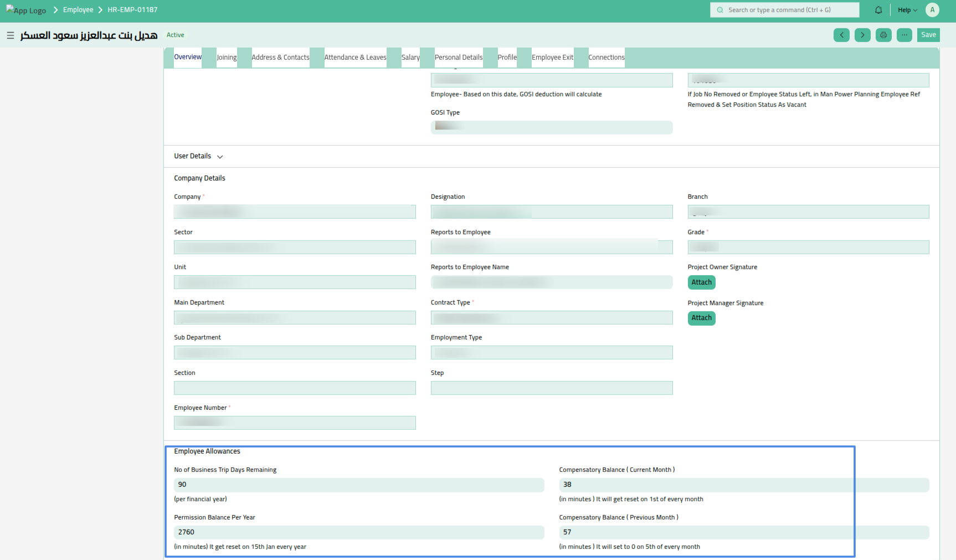This screenshot has height=560, width=956.
Task: Switch to the Salary tab
Action: (x=410, y=57)
